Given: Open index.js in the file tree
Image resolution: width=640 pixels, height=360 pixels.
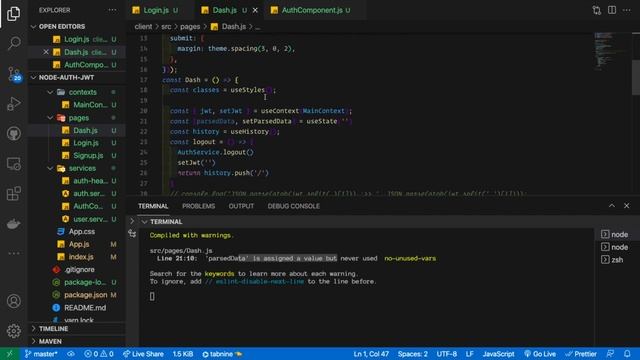Looking at the screenshot, I should point(81,257).
